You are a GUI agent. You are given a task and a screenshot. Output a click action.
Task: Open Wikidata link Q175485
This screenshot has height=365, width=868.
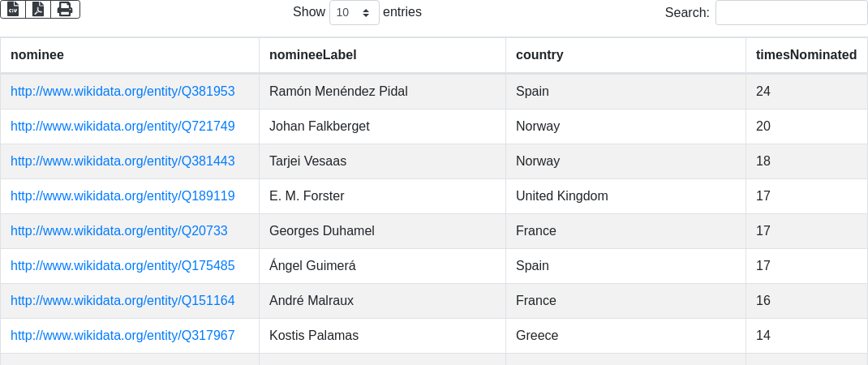click(122, 266)
